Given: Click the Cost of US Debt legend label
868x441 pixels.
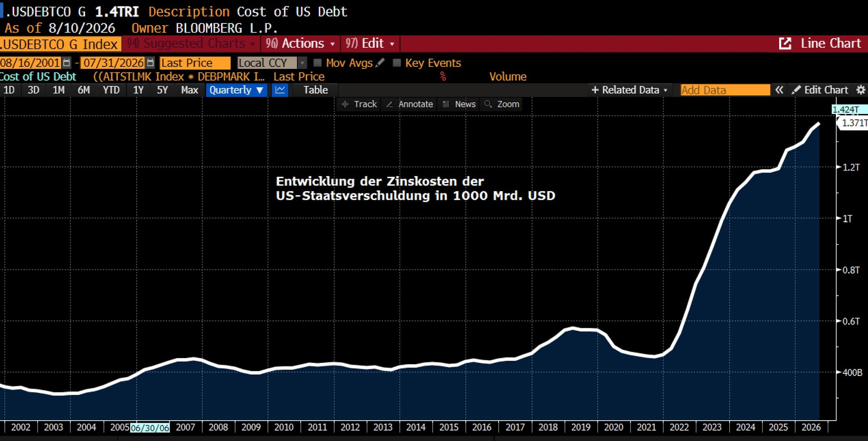Looking at the screenshot, I should pos(38,77).
